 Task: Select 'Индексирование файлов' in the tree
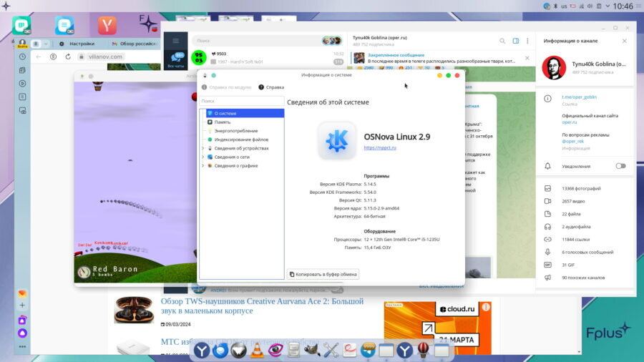[x=241, y=140]
